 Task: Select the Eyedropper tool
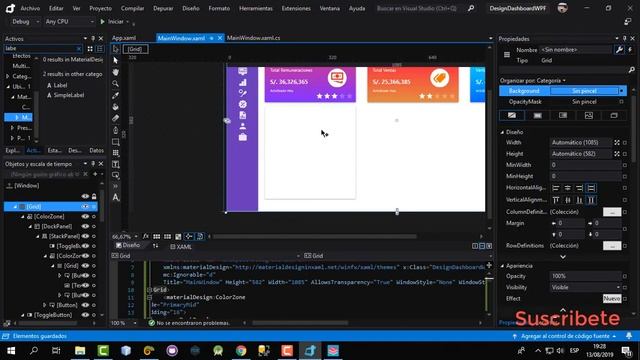[x=116, y=95]
